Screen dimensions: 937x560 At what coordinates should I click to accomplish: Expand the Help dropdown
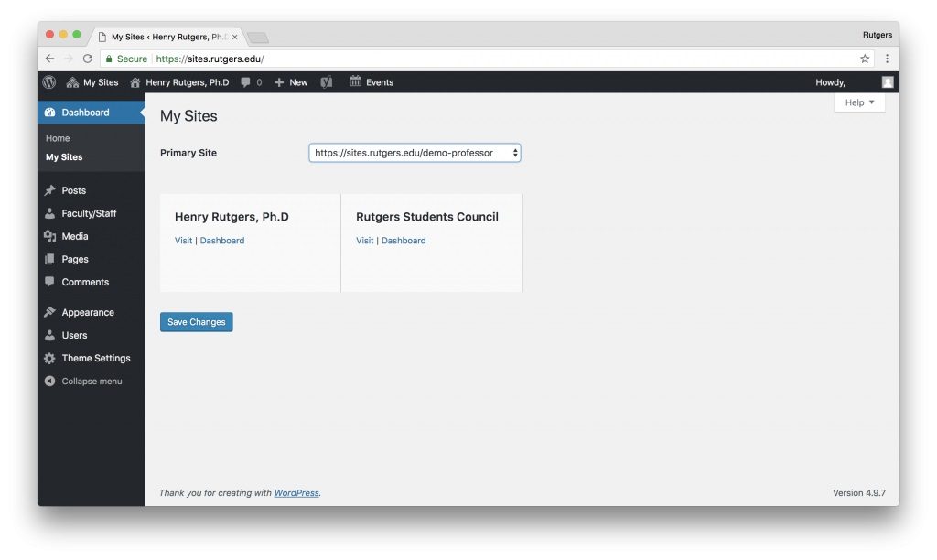tap(858, 102)
